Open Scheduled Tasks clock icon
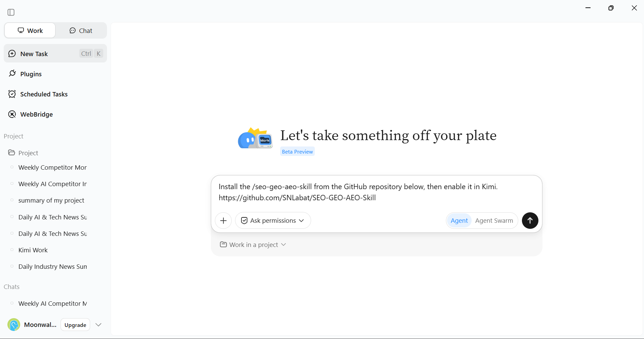Viewport: 644px width, 339px height. pos(12,94)
